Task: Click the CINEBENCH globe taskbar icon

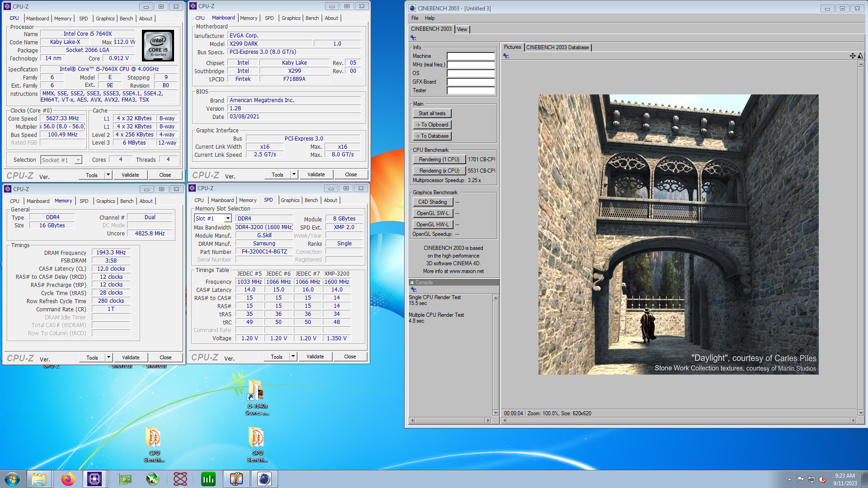Action: [x=264, y=479]
